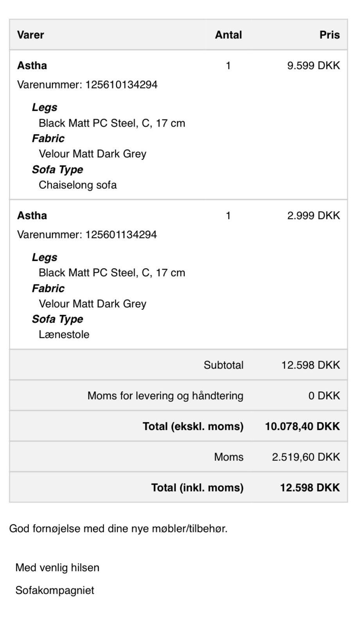
Task: Select the Chaiselong sofa text
Action: pos(77,185)
